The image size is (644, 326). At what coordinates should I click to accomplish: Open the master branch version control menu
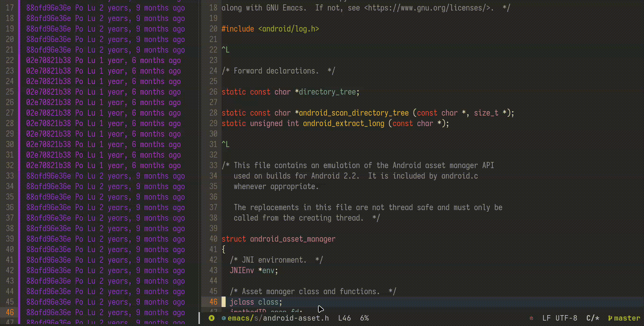[x=627, y=318]
